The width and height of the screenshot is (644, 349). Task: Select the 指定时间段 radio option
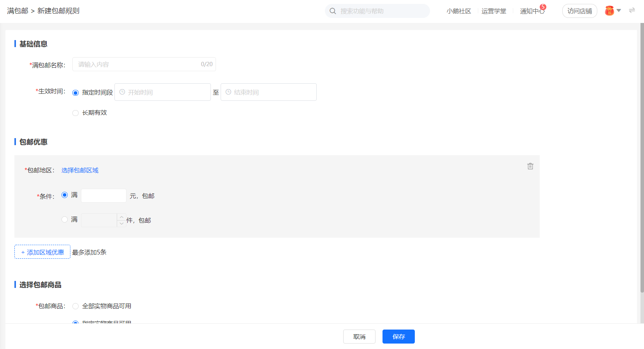point(75,93)
